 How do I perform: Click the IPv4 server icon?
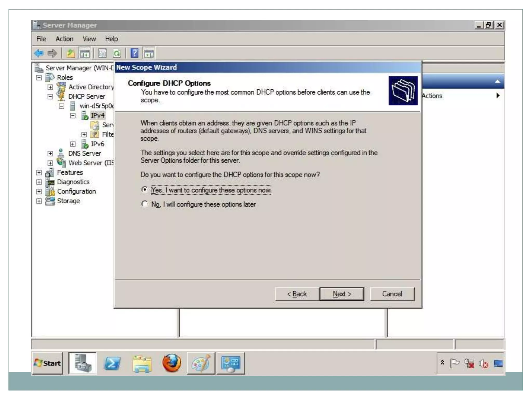click(85, 115)
